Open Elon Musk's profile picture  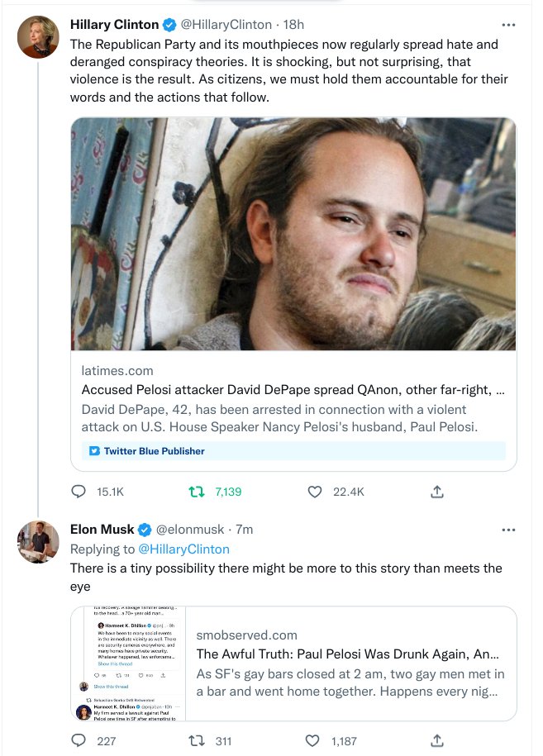point(38,541)
